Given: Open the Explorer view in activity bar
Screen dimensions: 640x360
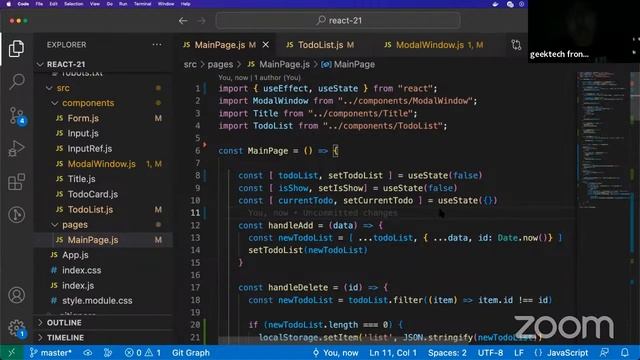Looking at the screenshot, I should click(x=16, y=49).
